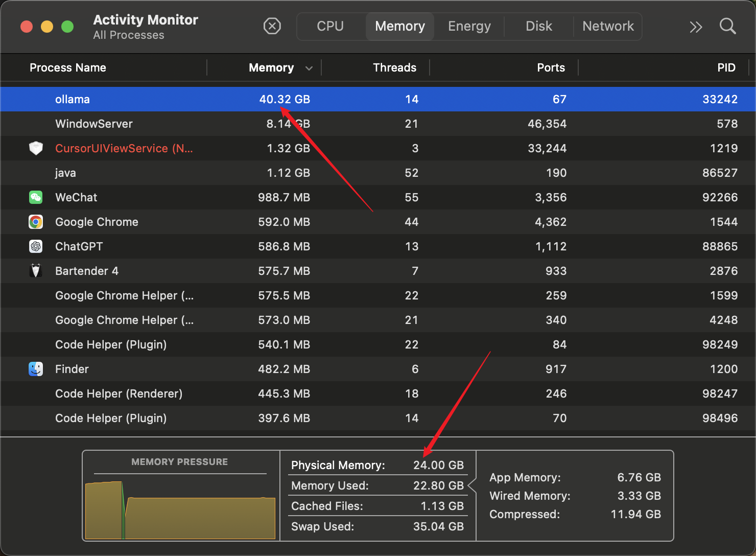Sort by Ports column header
The image size is (756, 556).
point(551,67)
